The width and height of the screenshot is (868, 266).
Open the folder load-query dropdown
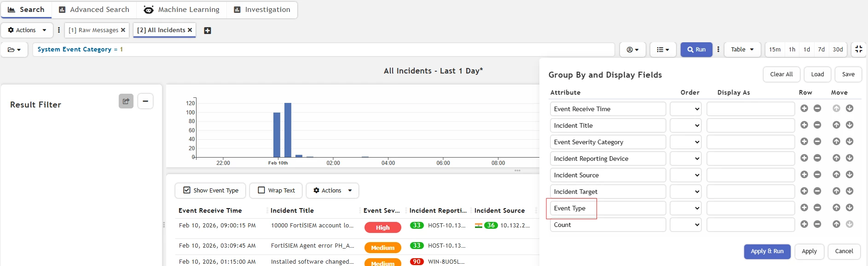point(14,49)
